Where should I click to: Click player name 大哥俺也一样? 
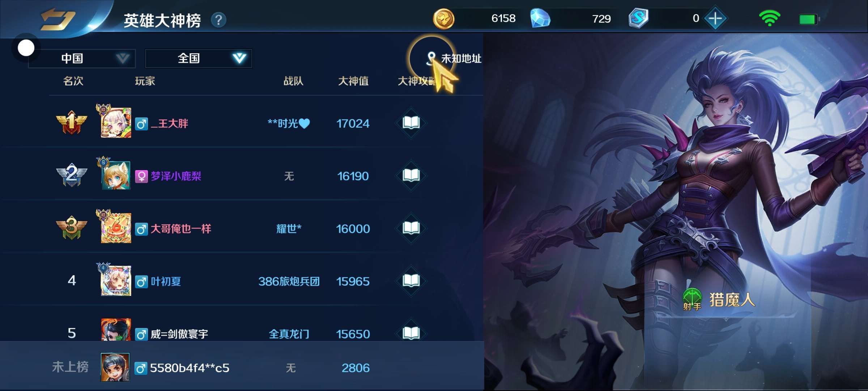click(181, 229)
